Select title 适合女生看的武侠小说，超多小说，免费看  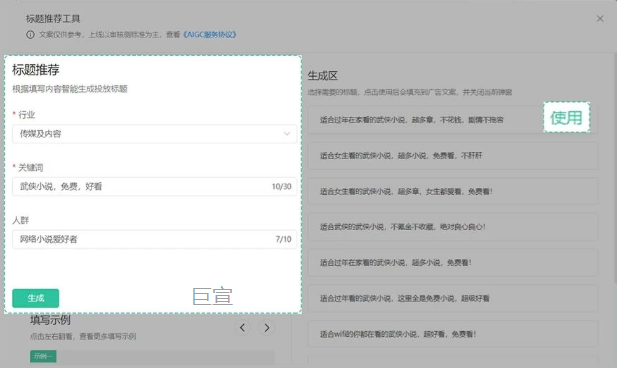point(453,155)
